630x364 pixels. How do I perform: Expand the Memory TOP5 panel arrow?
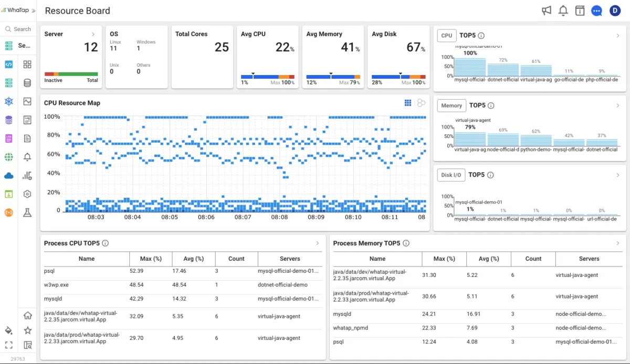click(617, 105)
